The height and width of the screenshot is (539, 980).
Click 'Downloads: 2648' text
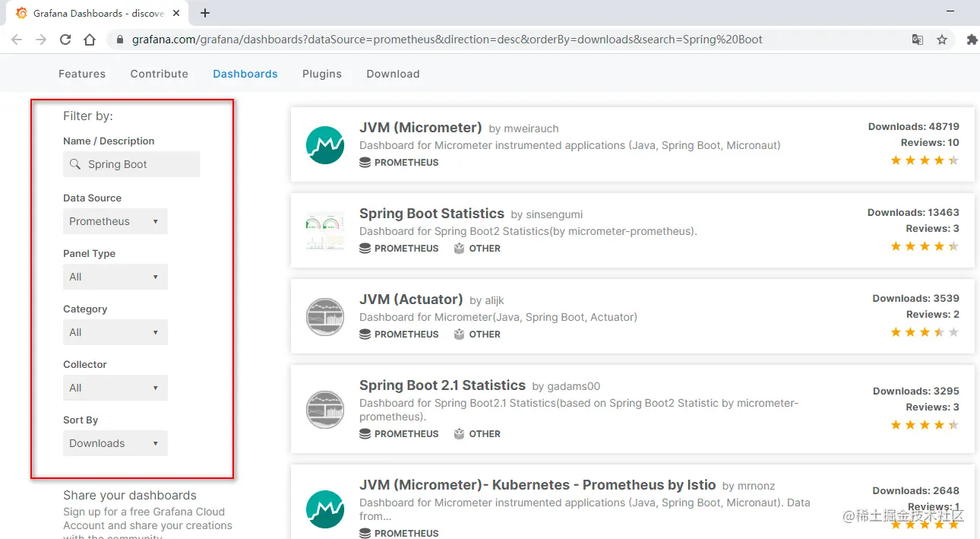[x=915, y=491]
